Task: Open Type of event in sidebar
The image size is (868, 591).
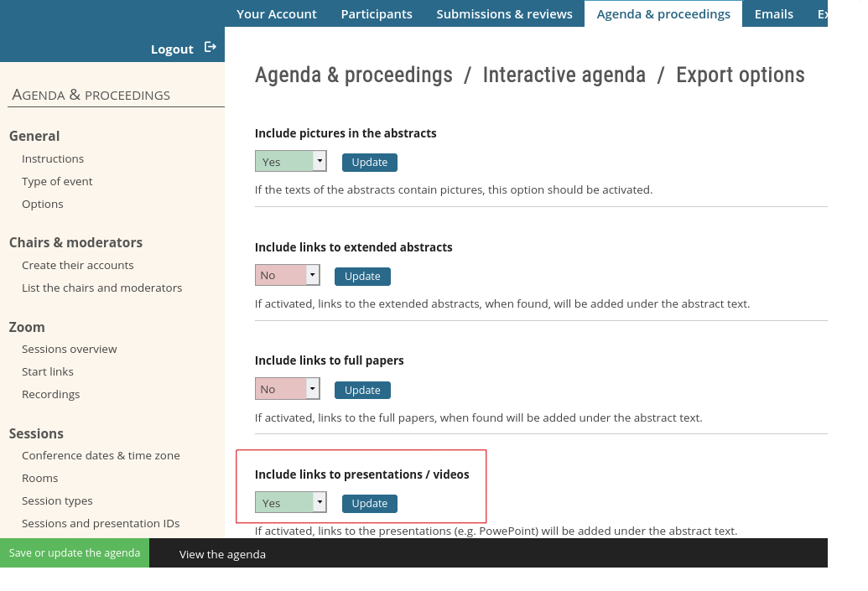Action: pyautogui.click(x=57, y=181)
